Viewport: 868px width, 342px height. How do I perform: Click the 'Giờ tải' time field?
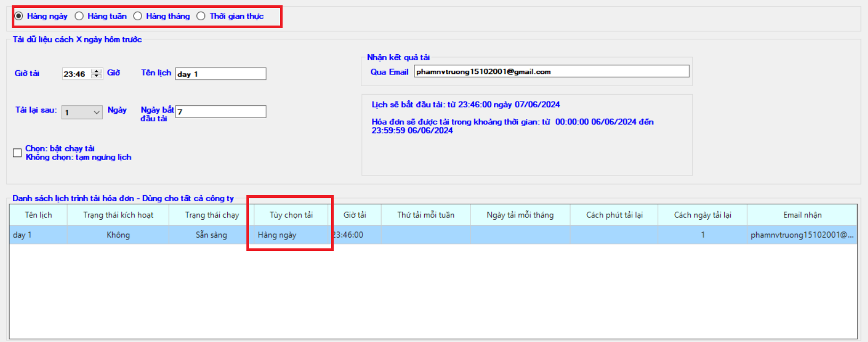[76, 74]
